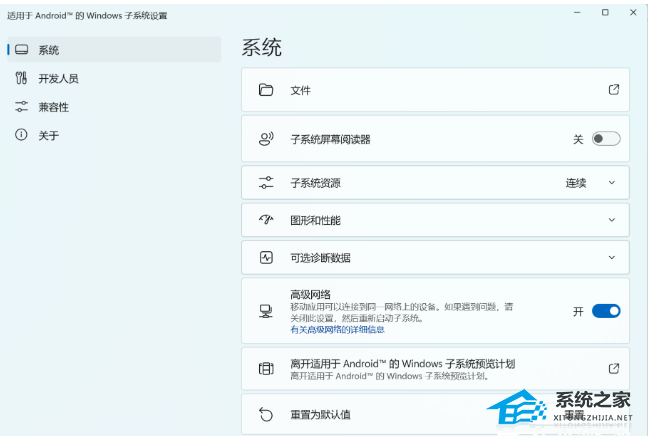Click the 图形和性能 gauge icon
Image resolution: width=648 pixels, height=436 pixels.
coord(266,219)
